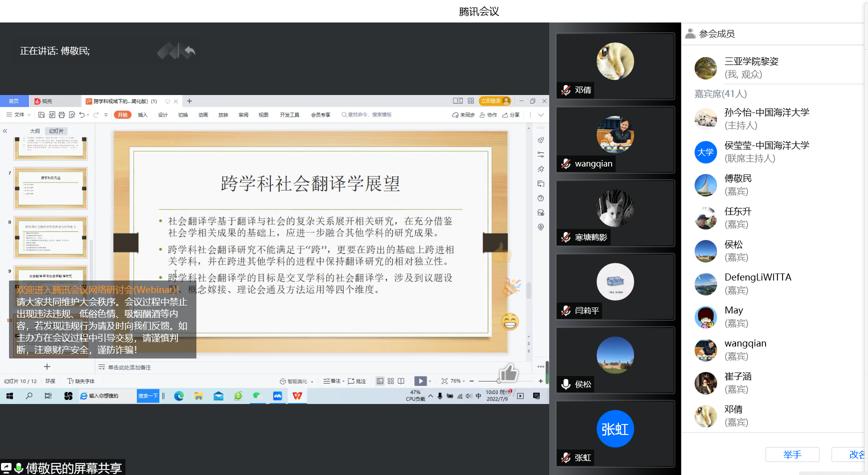Open File Explorer from the taskbar

[x=198, y=396]
